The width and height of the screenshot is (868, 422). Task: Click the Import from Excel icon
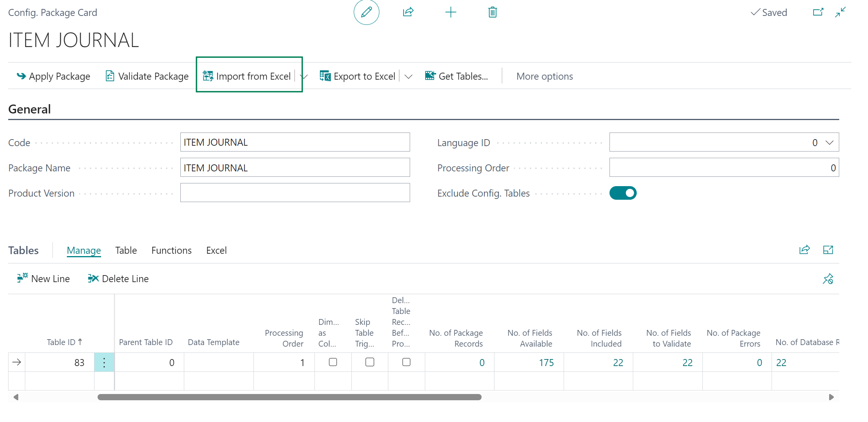point(208,76)
